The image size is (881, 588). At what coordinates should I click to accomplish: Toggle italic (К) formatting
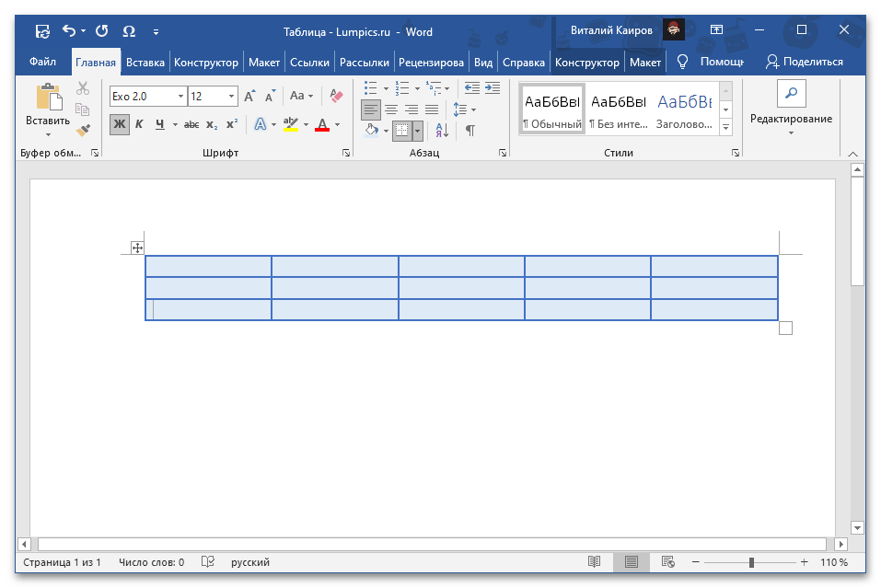(x=139, y=124)
